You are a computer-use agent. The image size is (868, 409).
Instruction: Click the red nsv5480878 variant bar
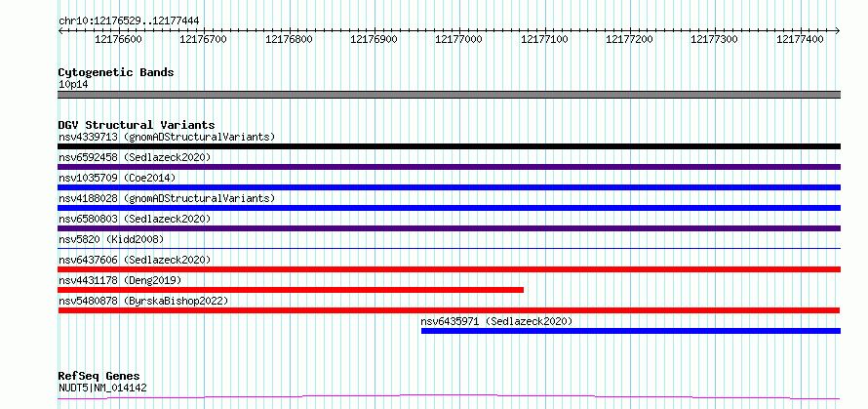point(449,310)
